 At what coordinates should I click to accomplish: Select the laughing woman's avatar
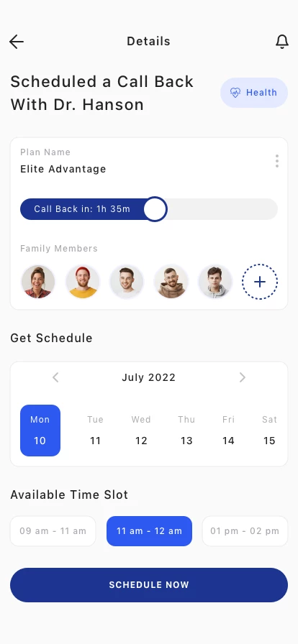38,282
